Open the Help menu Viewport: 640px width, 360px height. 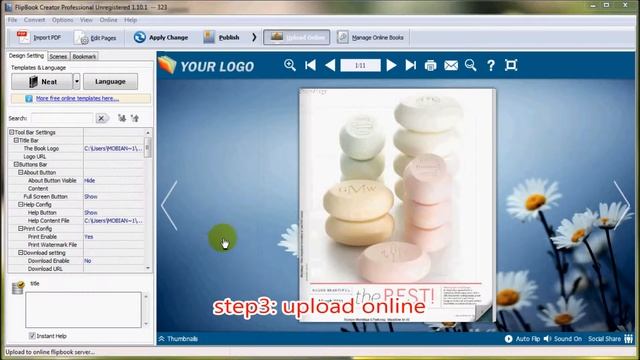[131, 20]
